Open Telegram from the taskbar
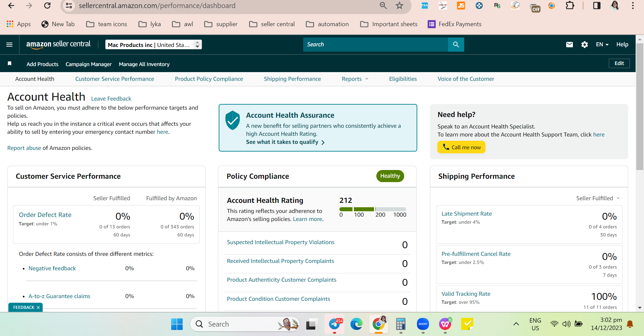Image resolution: width=644 pixels, height=336 pixels. (x=335, y=324)
